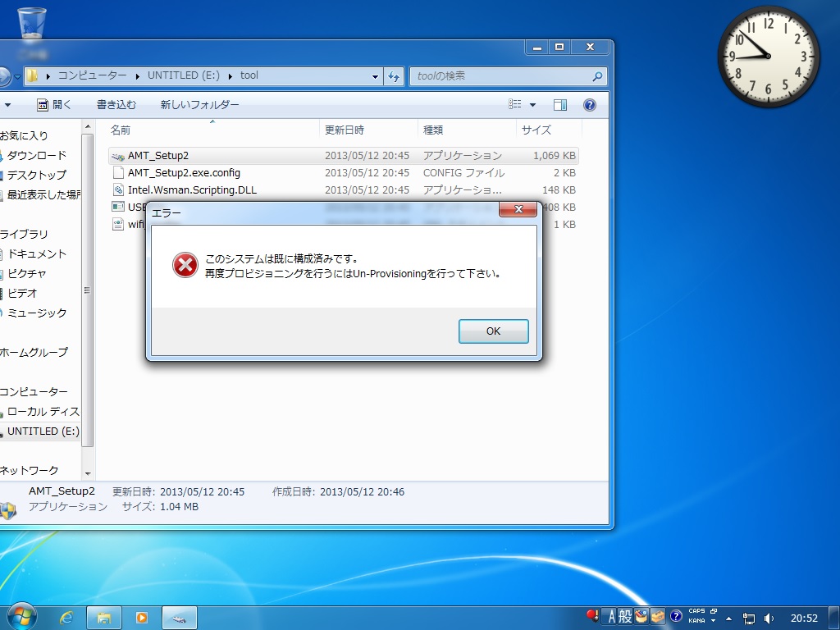
Task: Select ミュージック library
Action: (x=36, y=313)
